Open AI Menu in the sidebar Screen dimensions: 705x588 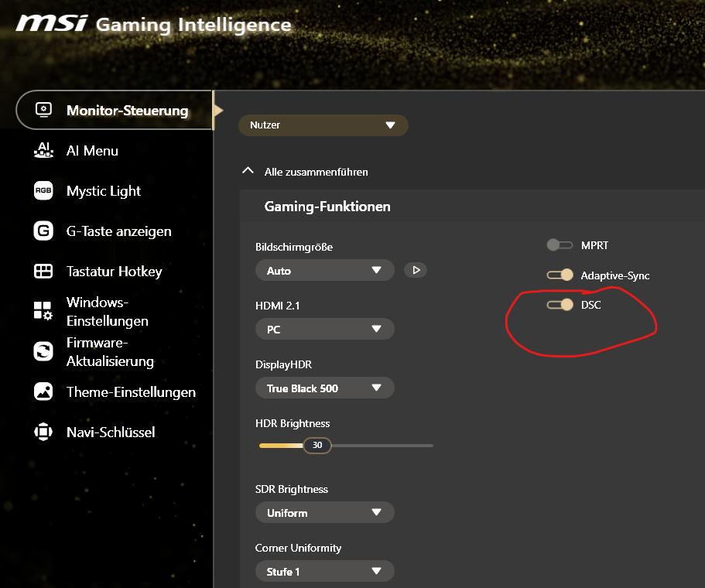pyautogui.click(x=92, y=151)
